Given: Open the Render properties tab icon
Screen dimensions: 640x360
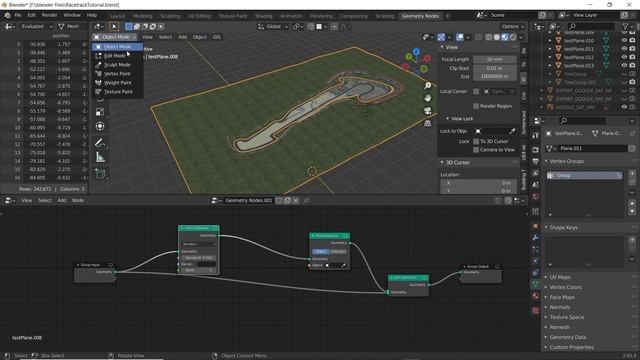Looking at the screenshot, I should [x=536, y=150].
